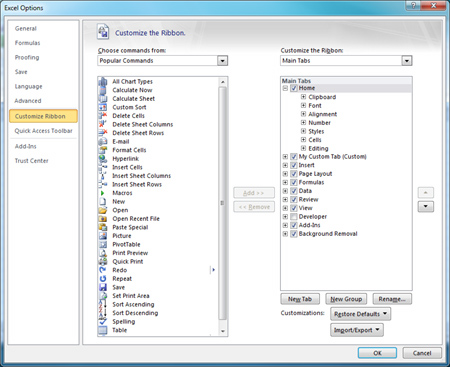The height and width of the screenshot is (367, 450).
Task: Click the Macros play icon
Action: coord(103,193)
